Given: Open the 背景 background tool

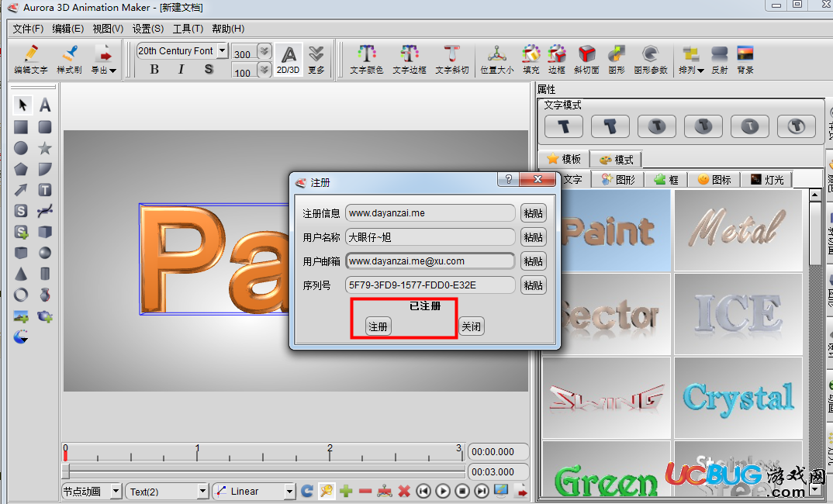Looking at the screenshot, I should click(x=745, y=60).
